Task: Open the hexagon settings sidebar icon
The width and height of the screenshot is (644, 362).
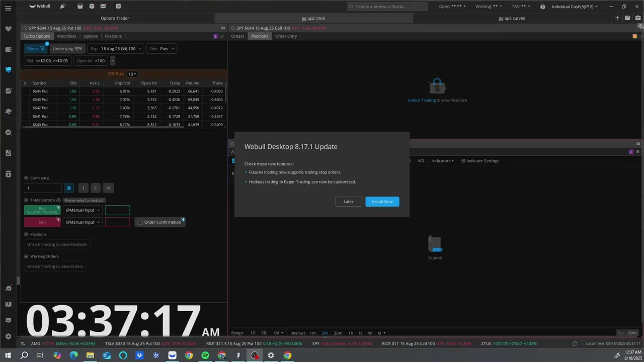Action: (8, 336)
